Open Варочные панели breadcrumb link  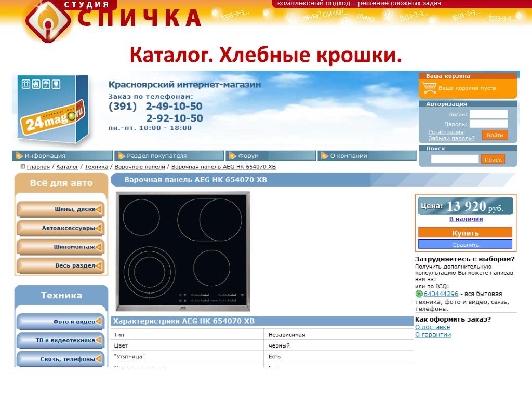140,167
